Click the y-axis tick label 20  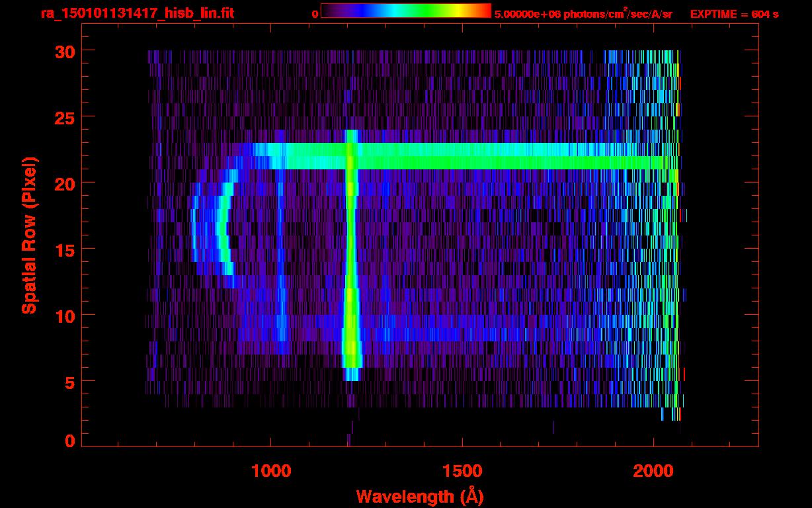[63, 183]
